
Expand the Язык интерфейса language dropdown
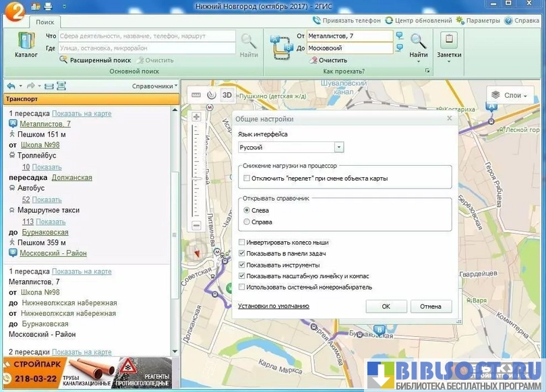tap(339, 148)
